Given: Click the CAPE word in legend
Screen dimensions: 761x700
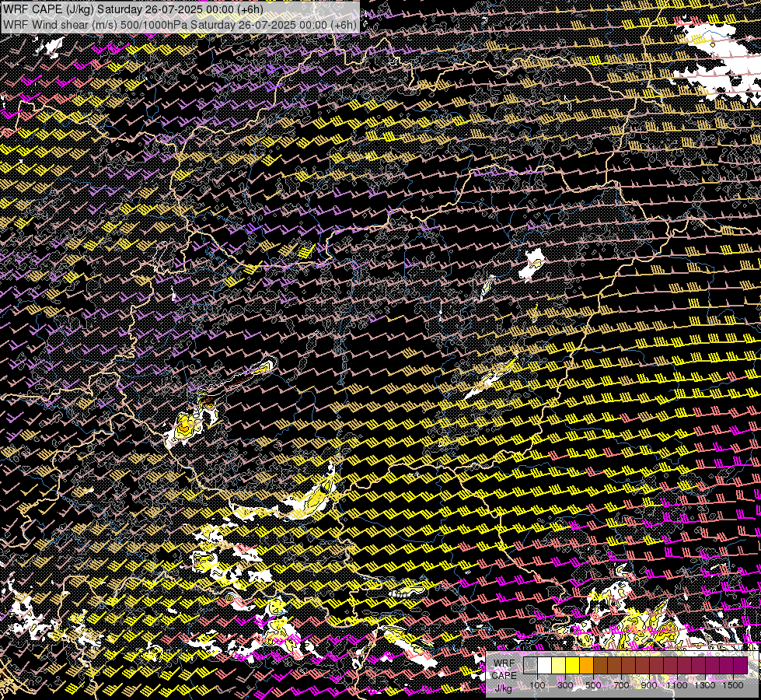Looking at the screenshot, I should 504,675.
